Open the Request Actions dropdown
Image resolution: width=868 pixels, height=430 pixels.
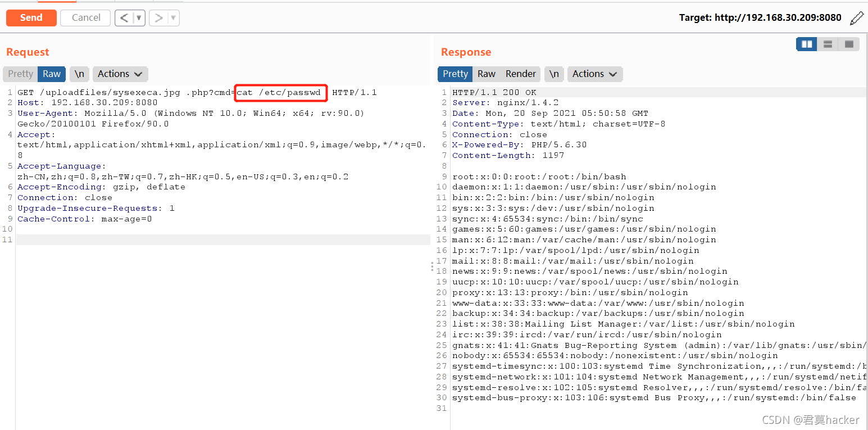click(x=120, y=74)
